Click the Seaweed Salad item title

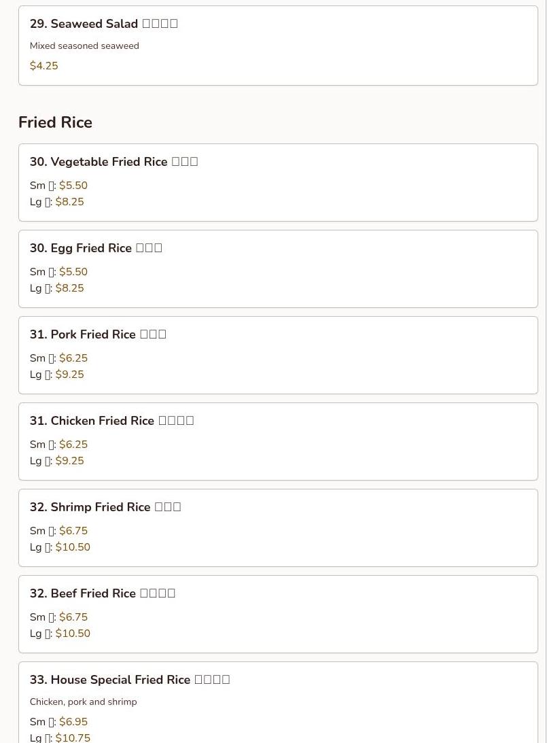pyautogui.click(x=103, y=24)
